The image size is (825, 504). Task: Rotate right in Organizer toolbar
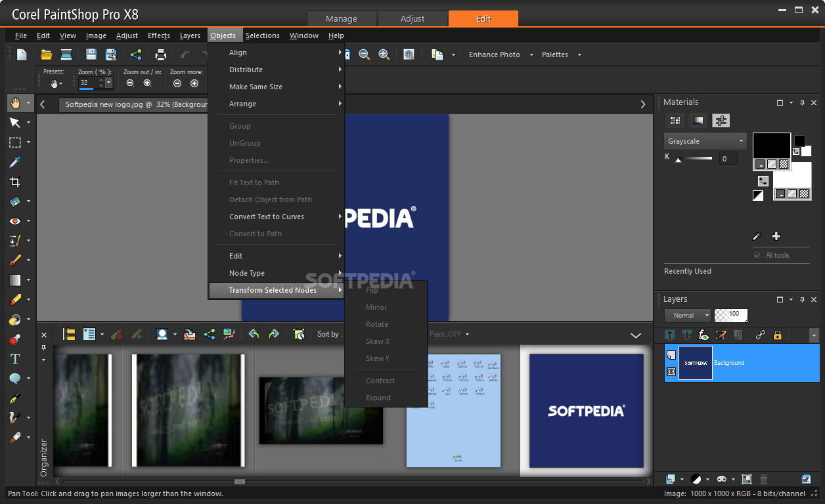point(273,334)
